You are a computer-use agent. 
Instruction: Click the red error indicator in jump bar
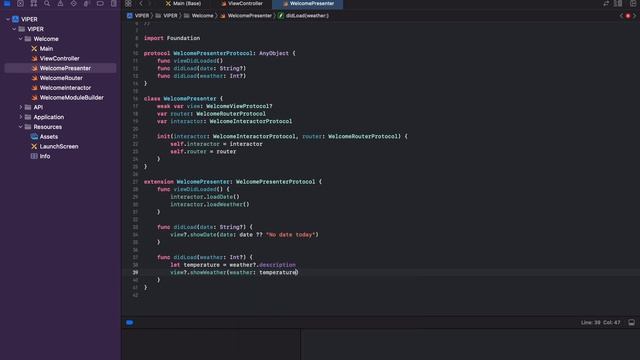click(628, 16)
